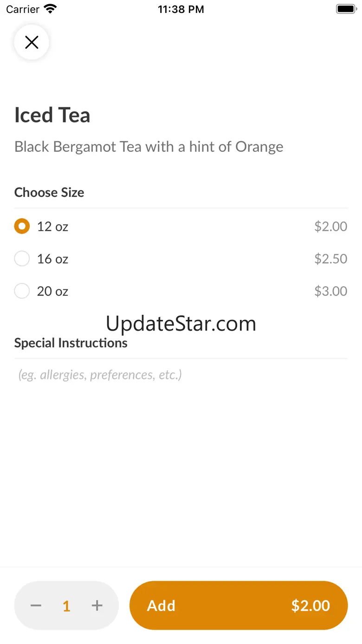This screenshot has width=362, height=644.
Task: Choose the 16 oz size radio button
Action: pyautogui.click(x=22, y=259)
